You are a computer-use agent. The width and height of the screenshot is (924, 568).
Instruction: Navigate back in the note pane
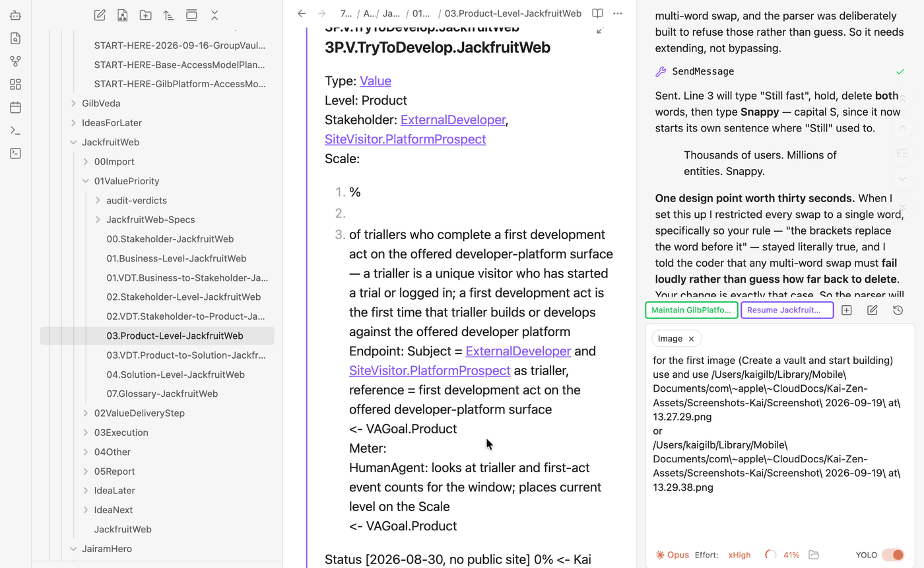(302, 13)
